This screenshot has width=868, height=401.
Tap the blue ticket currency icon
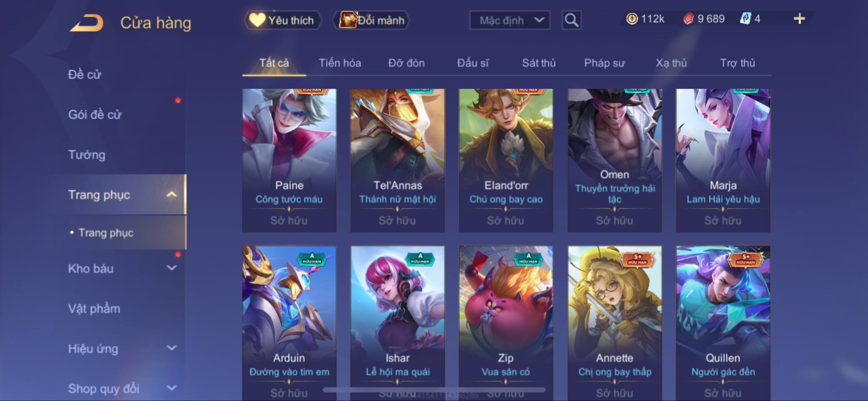click(746, 19)
